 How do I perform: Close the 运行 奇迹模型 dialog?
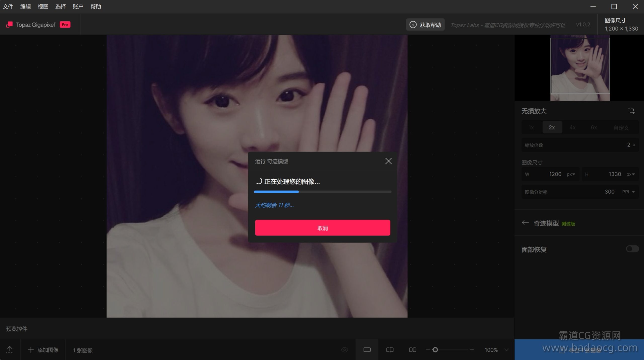(x=388, y=161)
